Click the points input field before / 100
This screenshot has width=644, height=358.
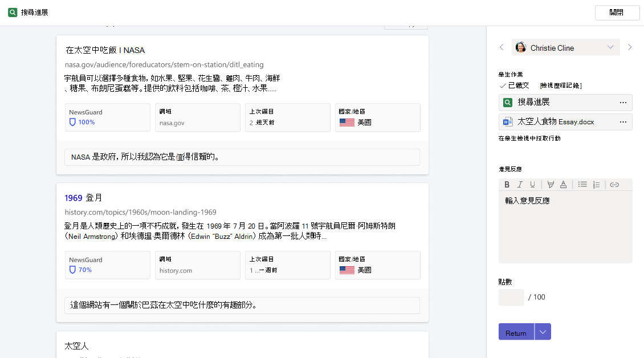511,297
